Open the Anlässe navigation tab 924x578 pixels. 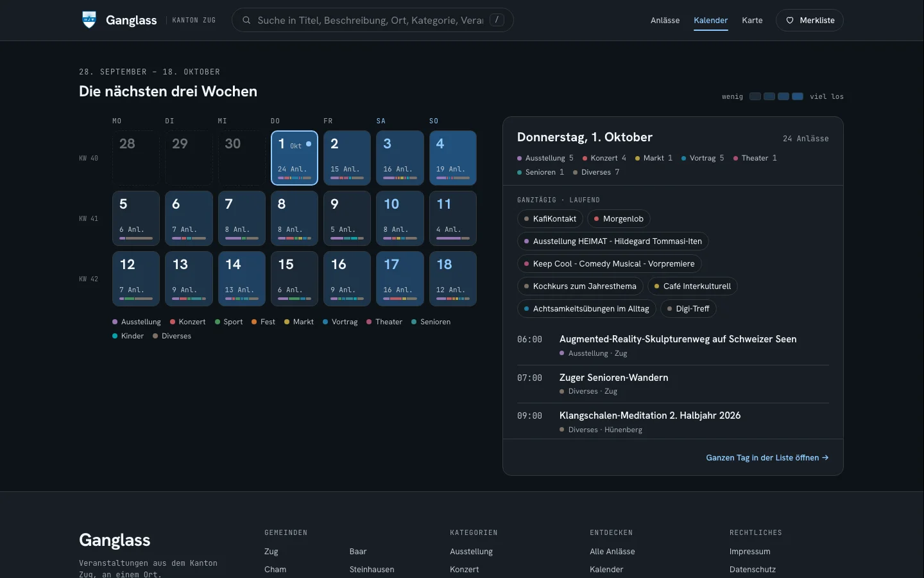click(x=665, y=21)
